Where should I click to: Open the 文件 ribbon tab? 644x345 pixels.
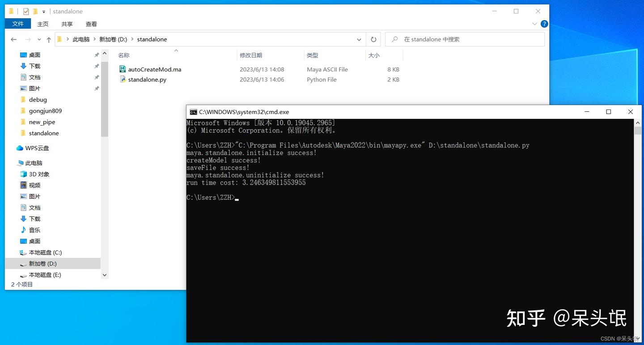point(18,24)
